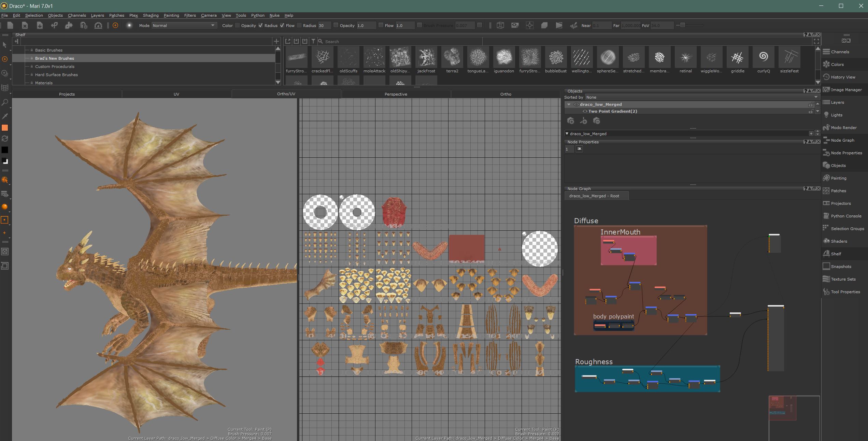Hide draco_low_Merged object via eye icon
Image resolution: width=868 pixels, height=441 pixels.
coord(576,104)
